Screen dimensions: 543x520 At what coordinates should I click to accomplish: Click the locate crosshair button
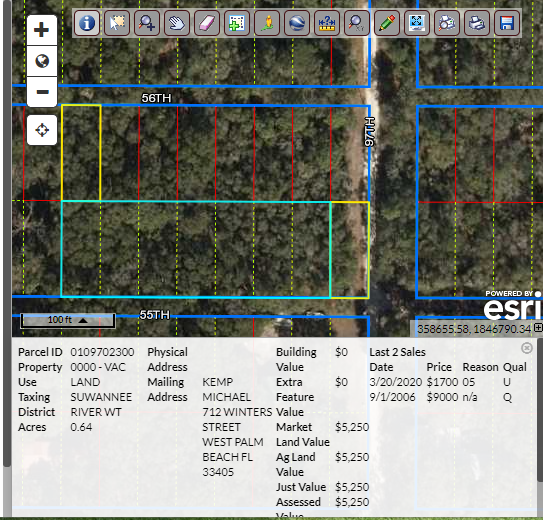pos(42,130)
